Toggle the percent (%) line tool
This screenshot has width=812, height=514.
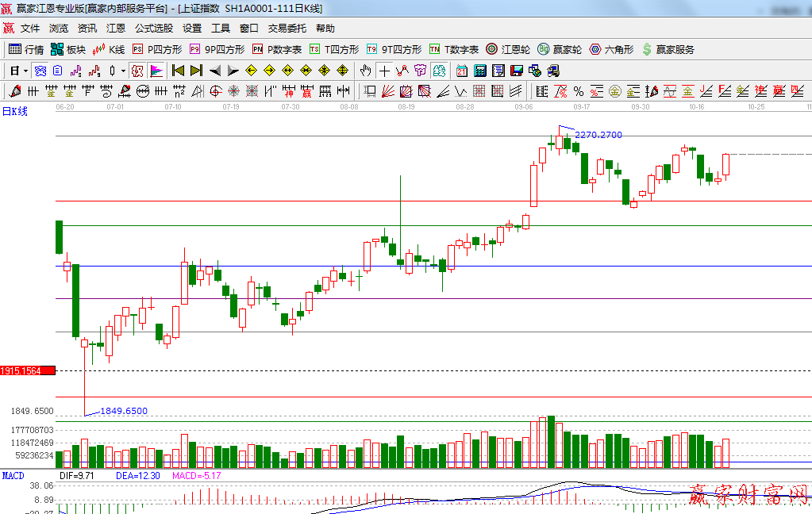[578, 91]
